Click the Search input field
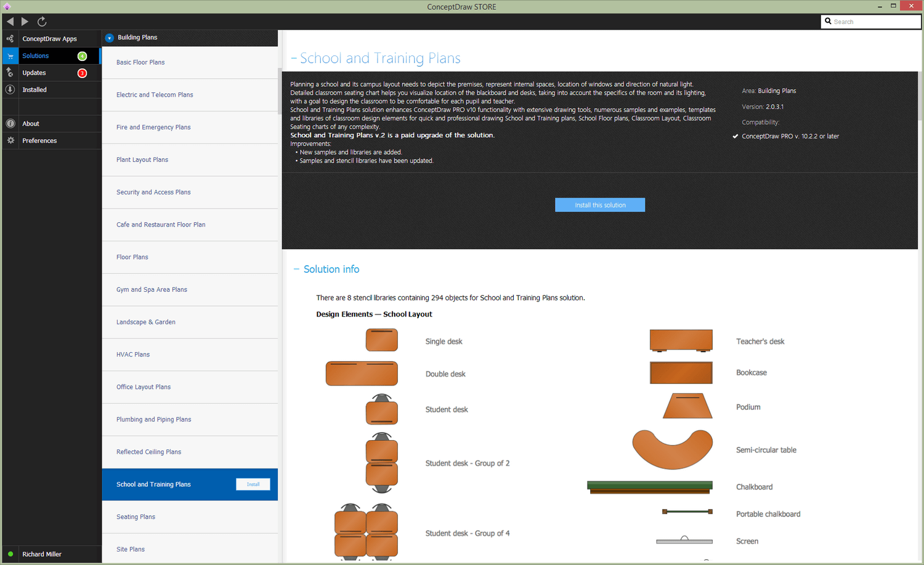Screen dimensions: 924x565 (871, 22)
